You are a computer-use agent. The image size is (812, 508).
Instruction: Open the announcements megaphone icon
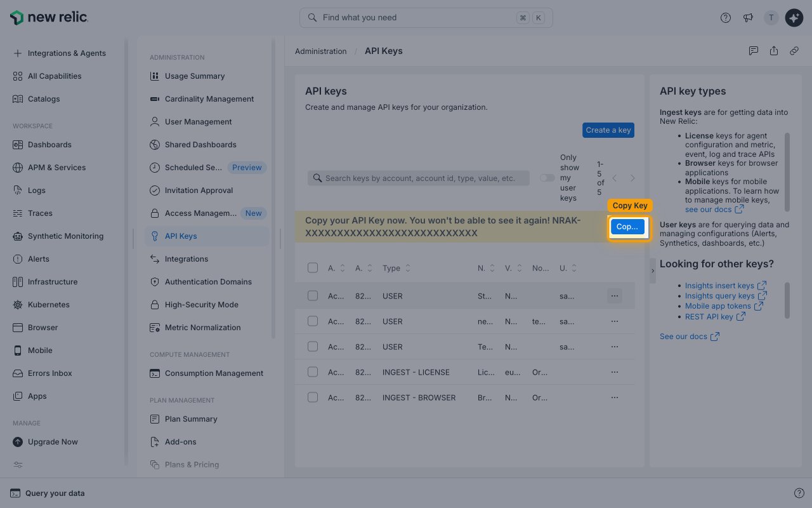coord(749,18)
